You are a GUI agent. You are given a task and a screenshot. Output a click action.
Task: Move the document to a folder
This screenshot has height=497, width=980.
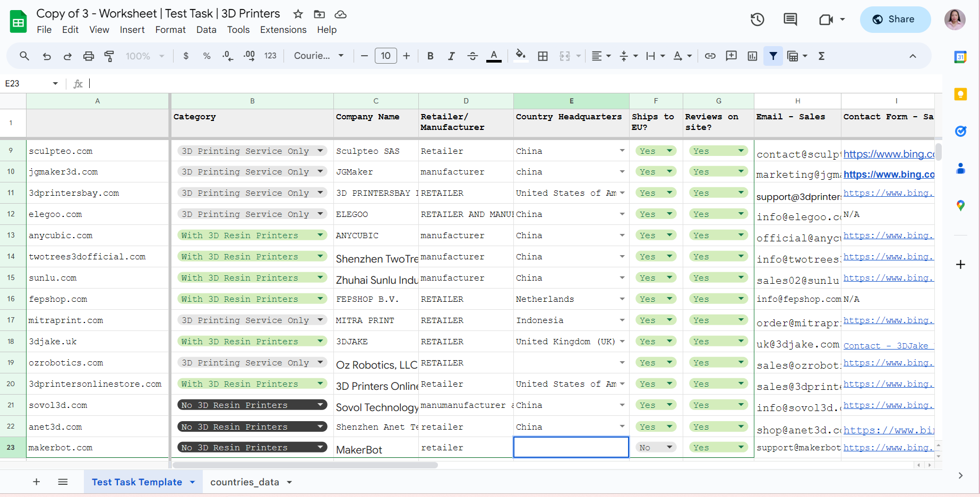pos(319,14)
